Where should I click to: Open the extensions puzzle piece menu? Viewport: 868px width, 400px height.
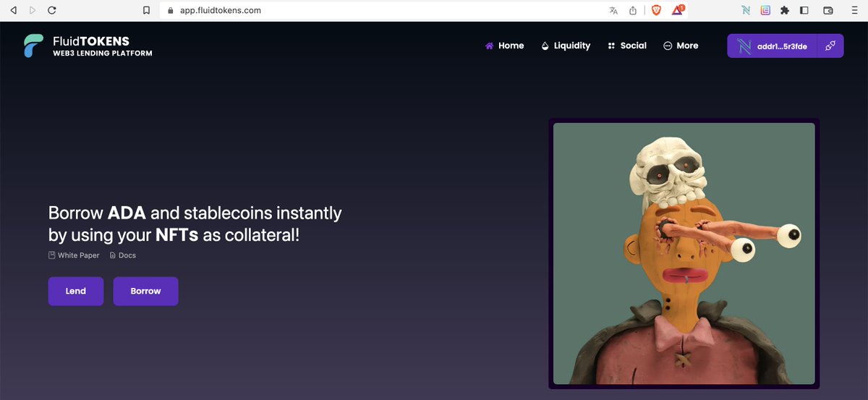[785, 11]
